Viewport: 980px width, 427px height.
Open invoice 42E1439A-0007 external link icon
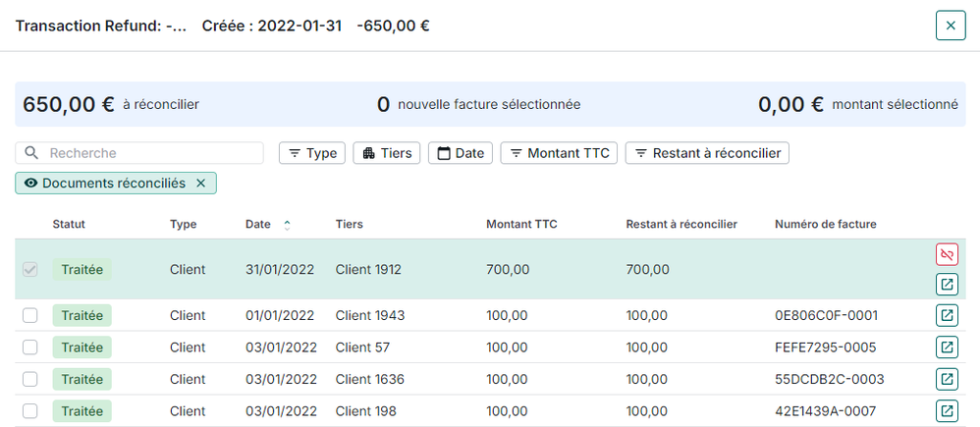pos(947,410)
